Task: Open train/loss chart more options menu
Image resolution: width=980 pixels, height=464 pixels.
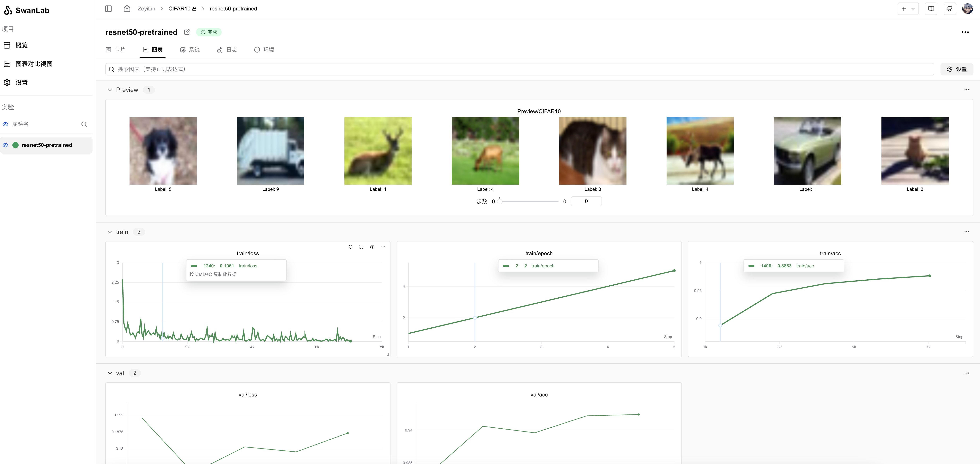Action: (383, 247)
